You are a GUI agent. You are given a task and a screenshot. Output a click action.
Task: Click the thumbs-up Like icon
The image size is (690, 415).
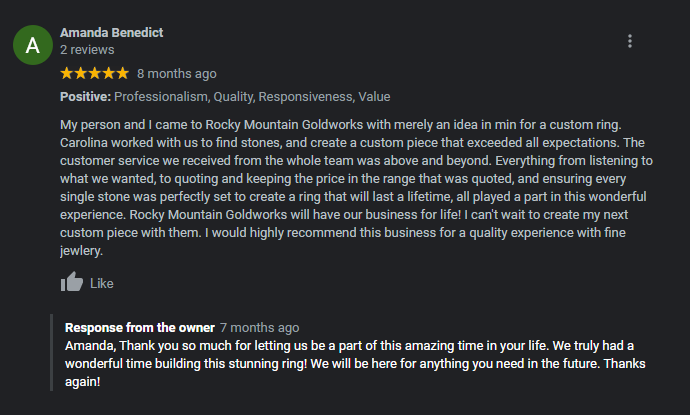pyautogui.click(x=71, y=283)
